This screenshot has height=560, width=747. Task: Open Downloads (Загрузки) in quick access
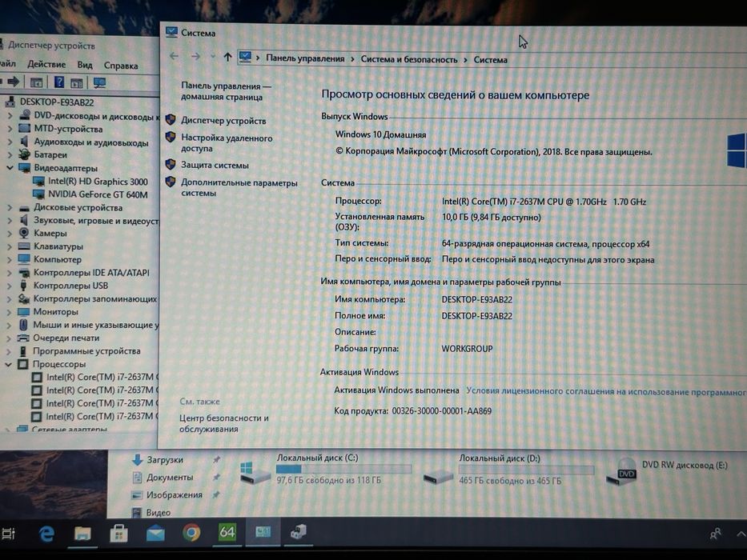click(x=164, y=460)
